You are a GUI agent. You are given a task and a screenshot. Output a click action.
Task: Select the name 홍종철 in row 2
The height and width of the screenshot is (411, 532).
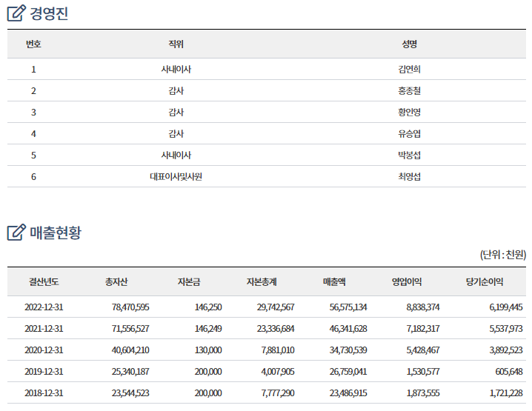point(410,91)
